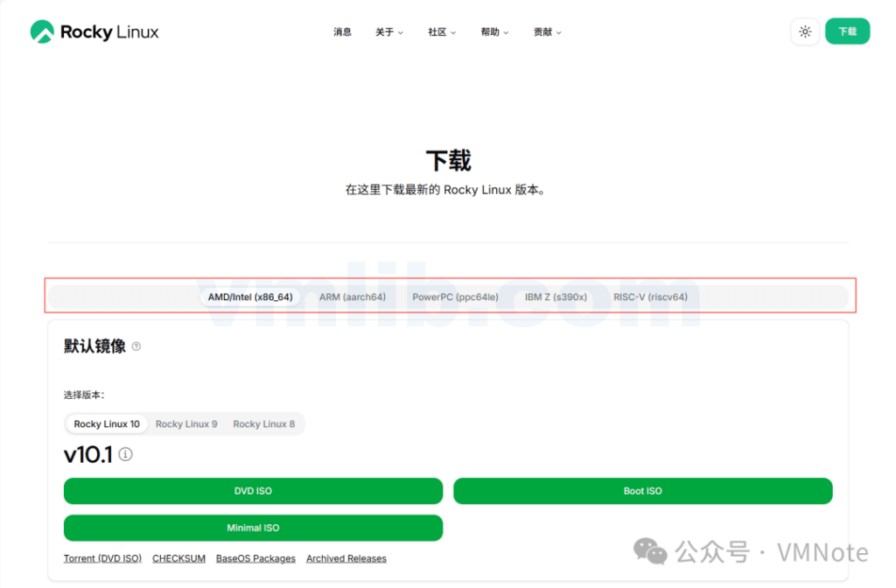Click the Boot ISO download button
This screenshot has height=588, width=896.
click(x=642, y=491)
